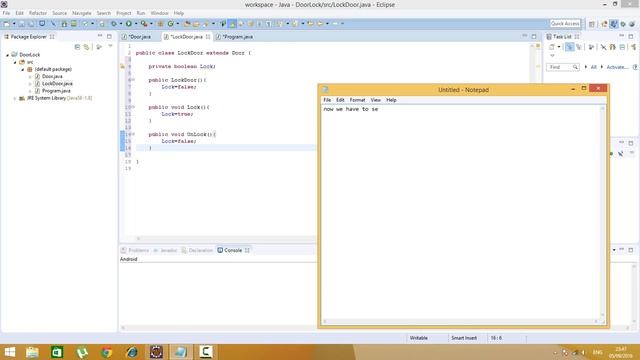Click the New Java Package icon

(160, 24)
